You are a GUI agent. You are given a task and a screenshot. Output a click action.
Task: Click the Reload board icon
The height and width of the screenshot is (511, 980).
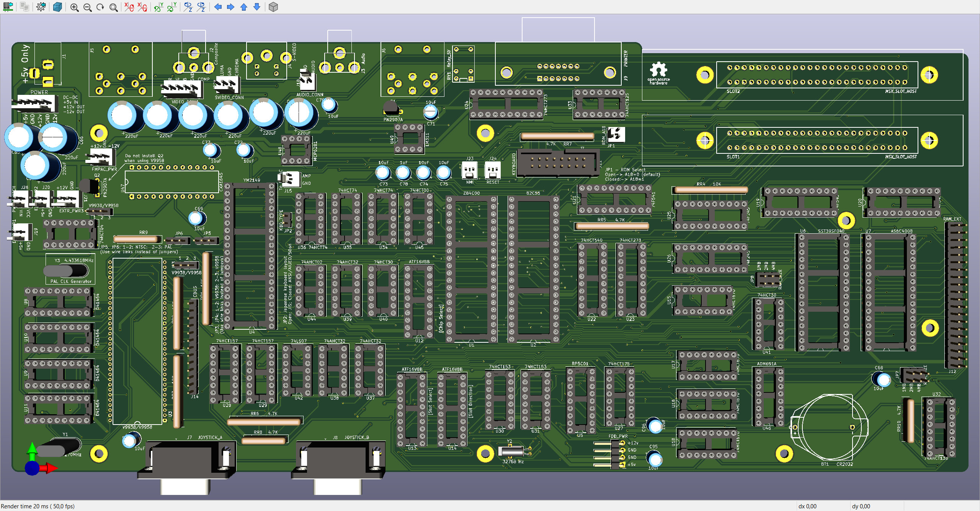(x=8, y=7)
